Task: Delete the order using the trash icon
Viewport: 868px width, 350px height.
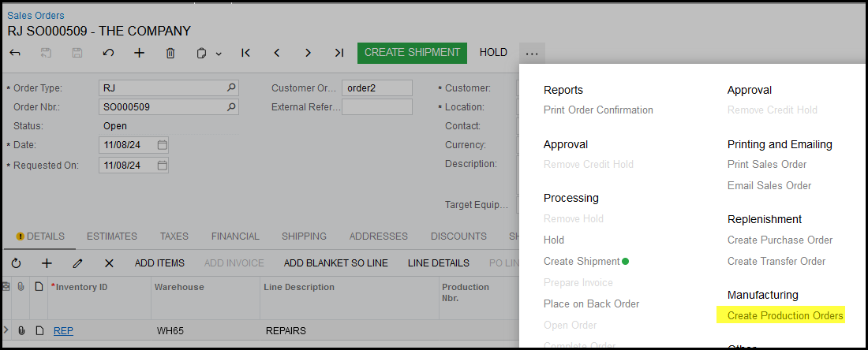Action: (170, 53)
